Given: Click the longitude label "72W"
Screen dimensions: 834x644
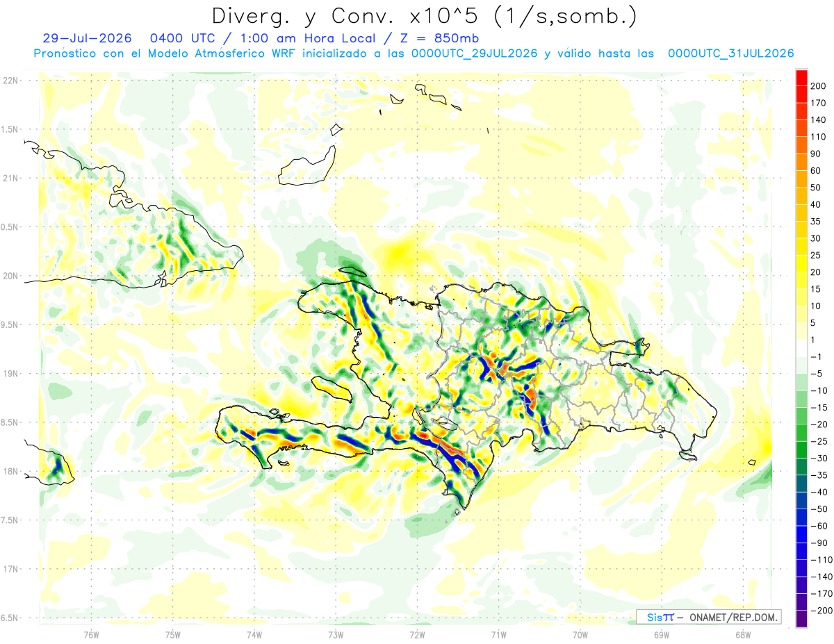Looking at the screenshot, I should (x=417, y=634).
